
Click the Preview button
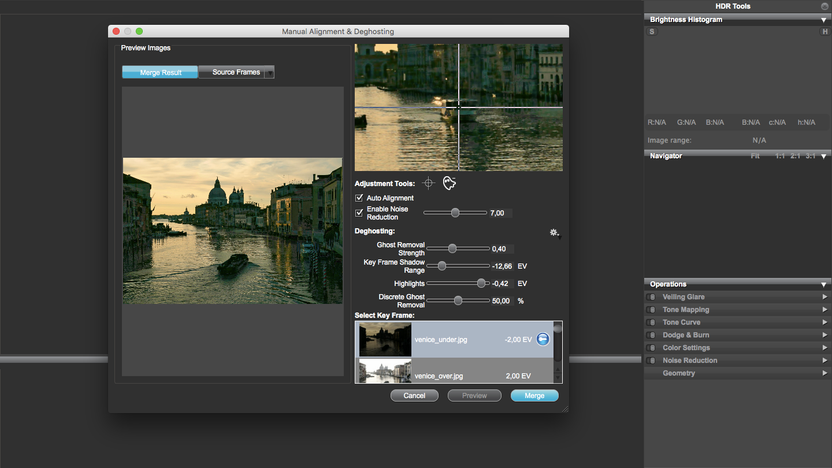[474, 396]
